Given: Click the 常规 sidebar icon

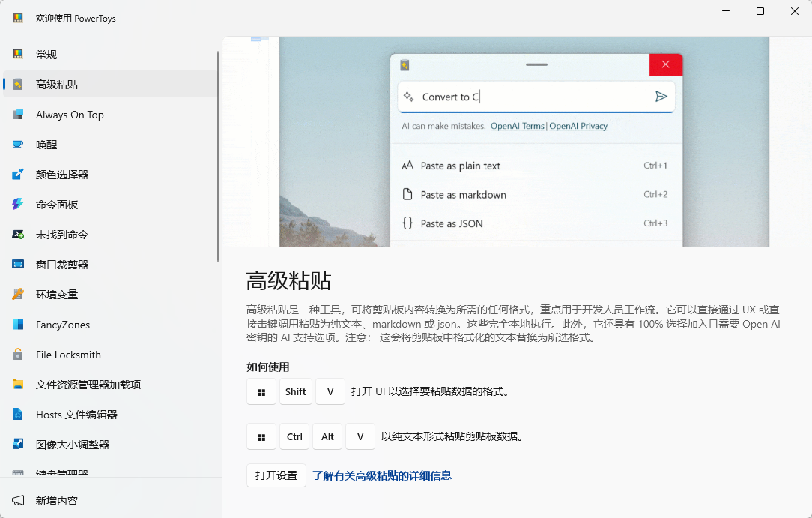Looking at the screenshot, I should pyautogui.click(x=18, y=54).
